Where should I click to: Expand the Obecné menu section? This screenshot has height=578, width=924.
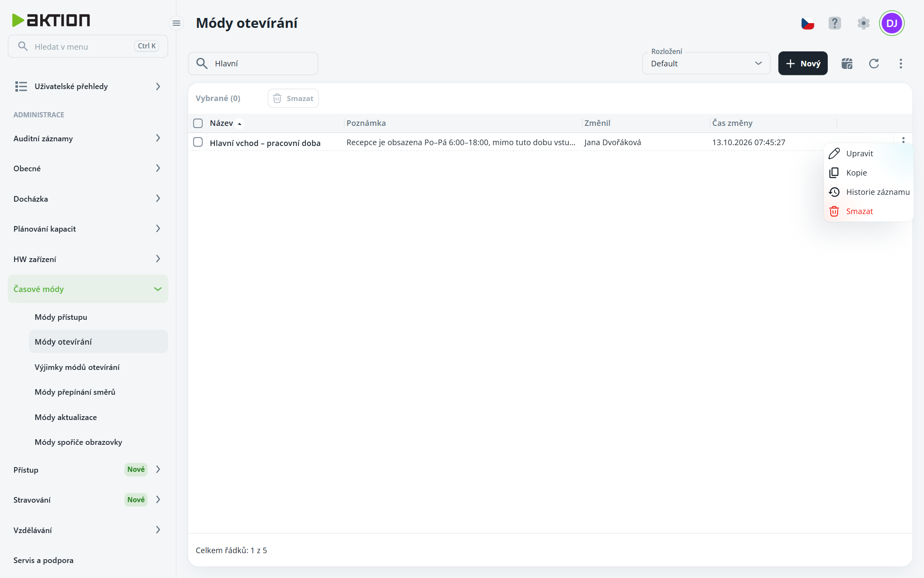point(88,168)
